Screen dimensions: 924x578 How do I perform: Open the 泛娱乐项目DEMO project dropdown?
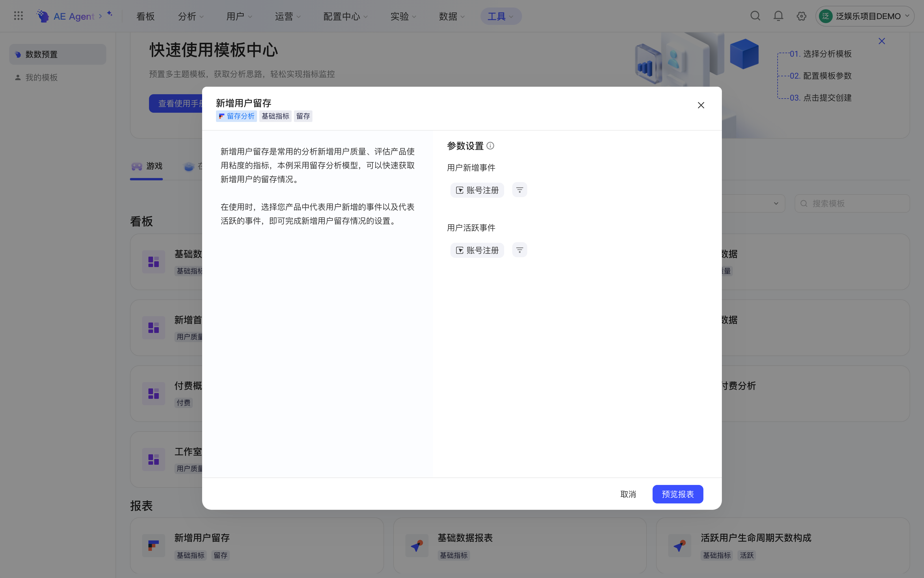tap(865, 16)
